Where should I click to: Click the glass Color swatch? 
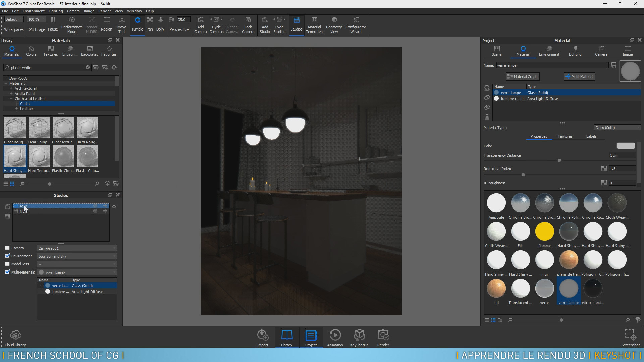[626, 146]
